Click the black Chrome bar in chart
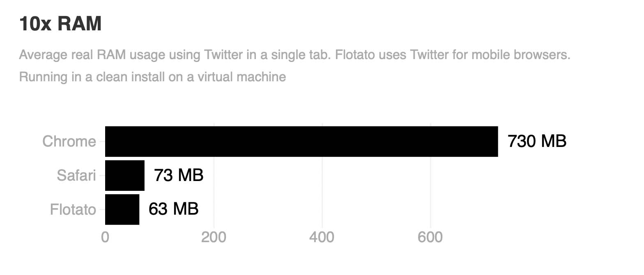The height and width of the screenshot is (275, 644). 301,142
